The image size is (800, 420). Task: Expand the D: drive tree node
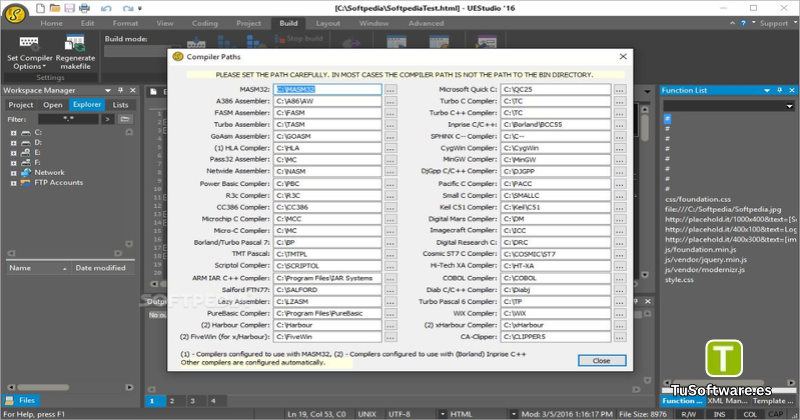(x=14, y=143)
